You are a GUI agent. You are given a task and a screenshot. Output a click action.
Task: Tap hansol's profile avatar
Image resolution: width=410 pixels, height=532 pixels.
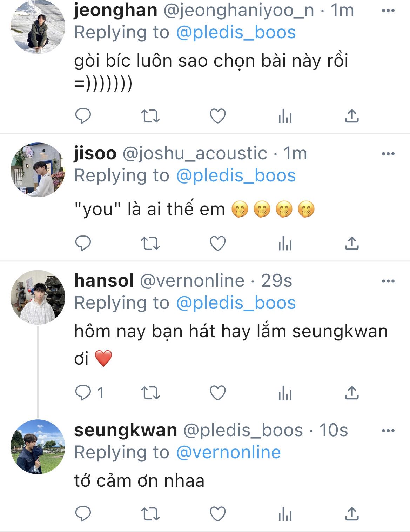point(38,297)
